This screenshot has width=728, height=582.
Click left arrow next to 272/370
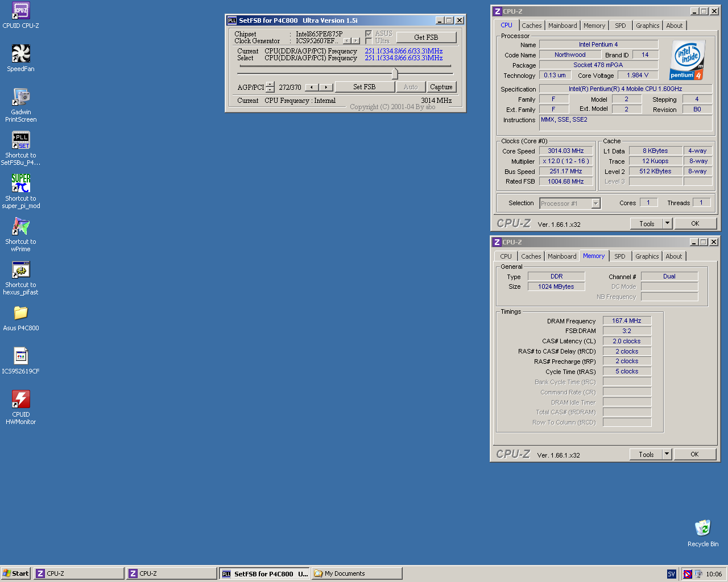(x=312, y=88)
